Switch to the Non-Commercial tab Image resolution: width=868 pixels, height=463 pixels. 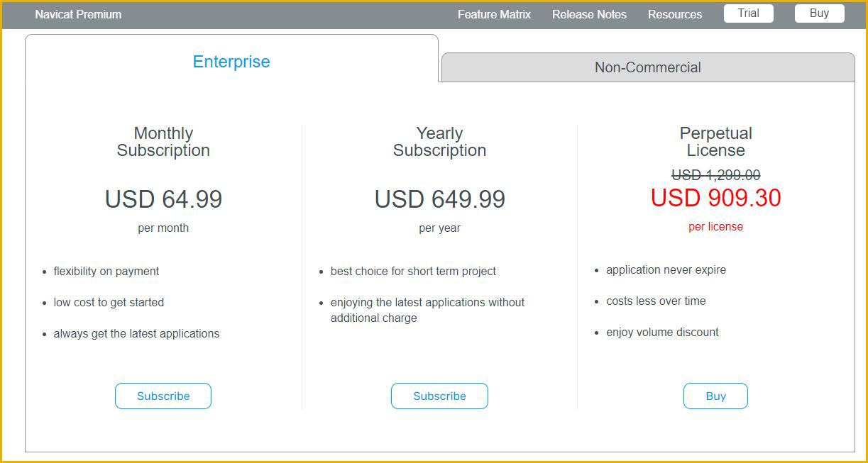click(647, 67)
